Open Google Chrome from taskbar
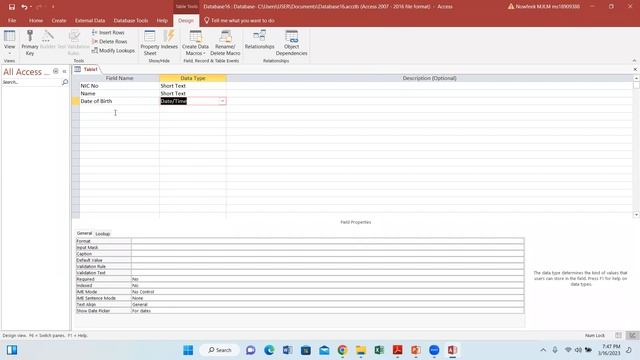640x360 pixels. pos(342,350)
